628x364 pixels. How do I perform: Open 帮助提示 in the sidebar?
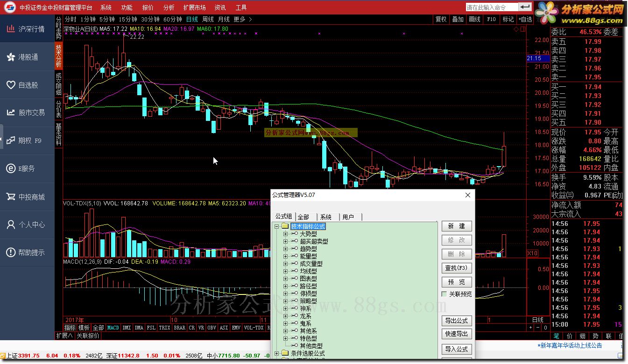pos(28,252)
